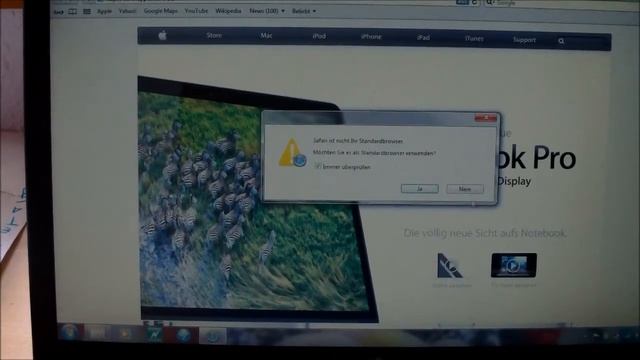Toggle the 'Immer überprüfen' checkbox
Viewport: 640px width, 360px height.
tap(318, 166)
